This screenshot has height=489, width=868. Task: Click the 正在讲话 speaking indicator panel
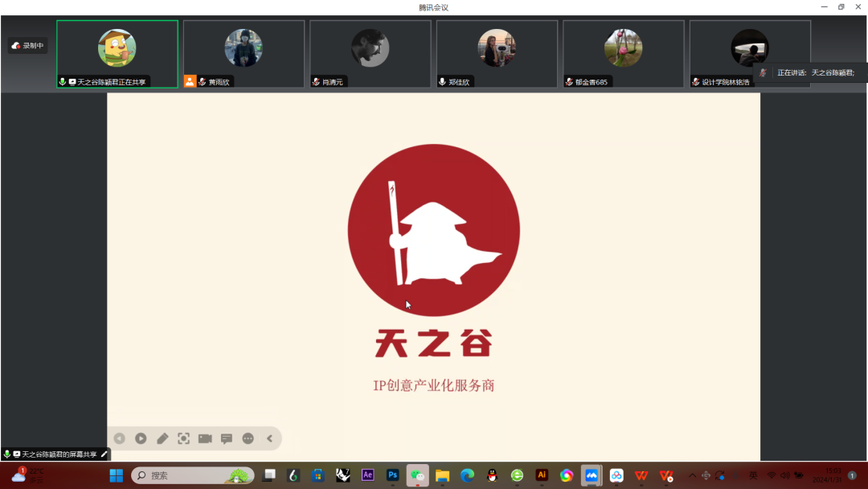810,72
